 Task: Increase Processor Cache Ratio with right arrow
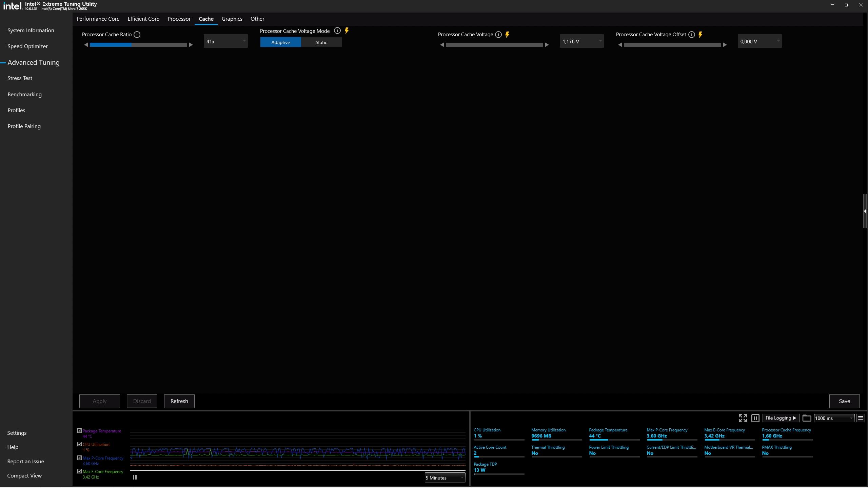(191, 45)
